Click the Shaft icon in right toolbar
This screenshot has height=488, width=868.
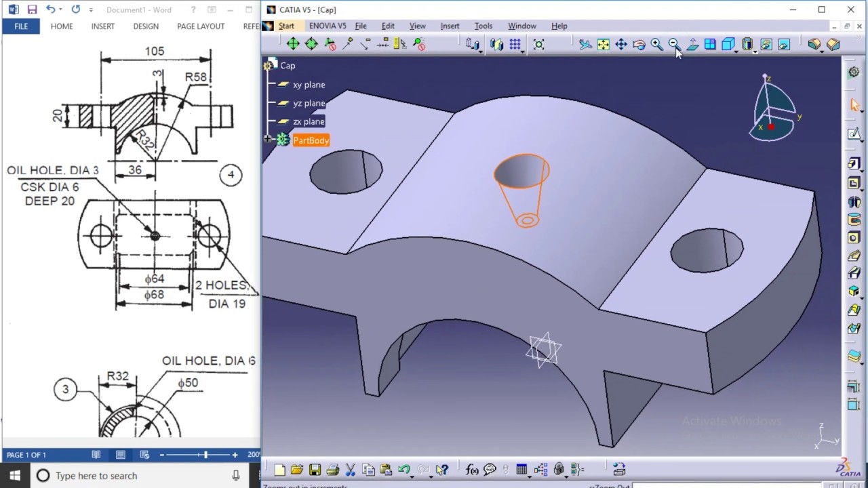click(854, 202)
